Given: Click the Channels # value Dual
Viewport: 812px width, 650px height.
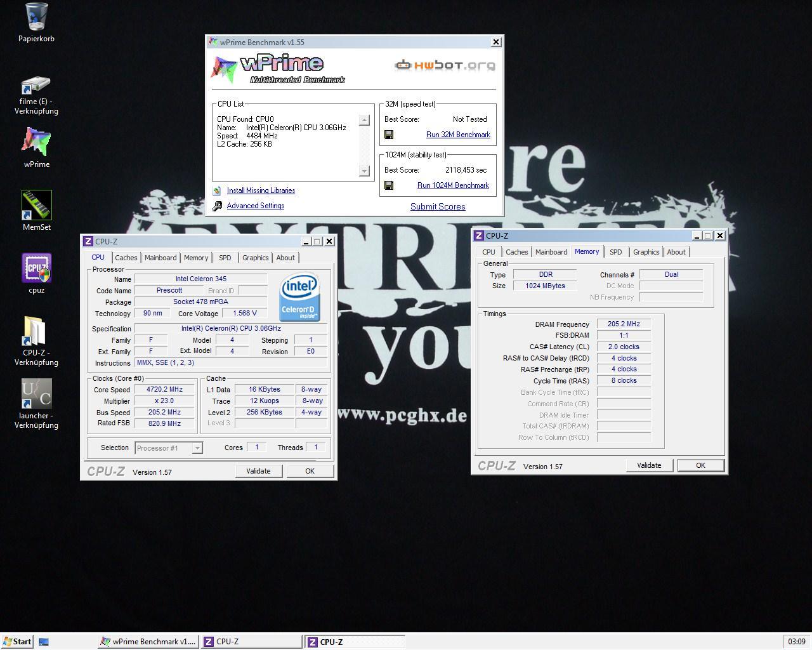Looking at the screenshot, I should pos(671,274).
